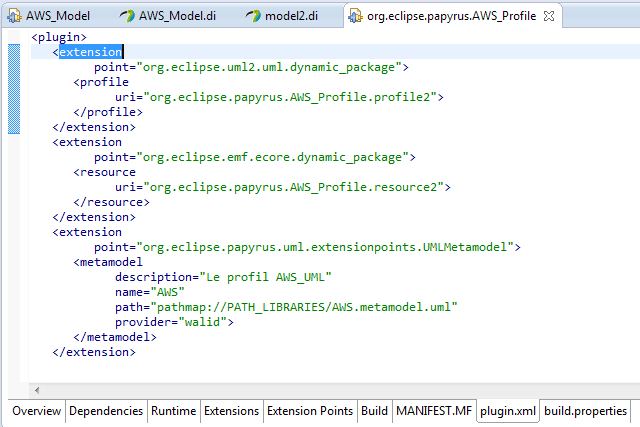
Task: Click the horizontal scrollbar left arrow
Action: click(x=37, y=390)
